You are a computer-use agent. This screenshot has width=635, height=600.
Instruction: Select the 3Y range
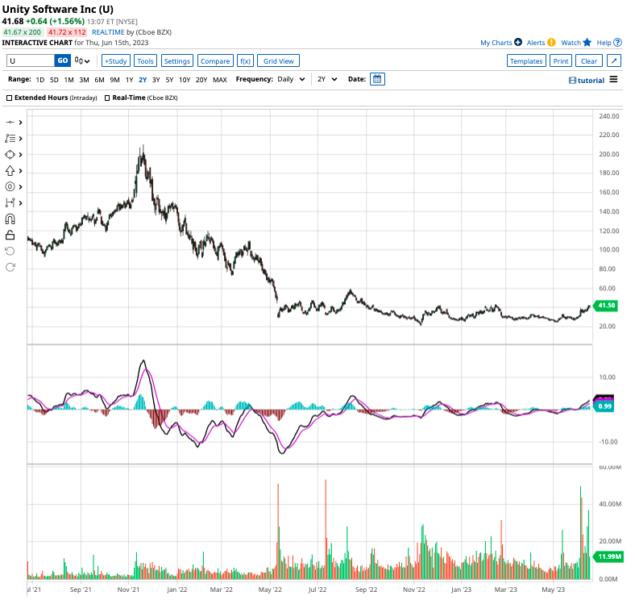(156, 80)
